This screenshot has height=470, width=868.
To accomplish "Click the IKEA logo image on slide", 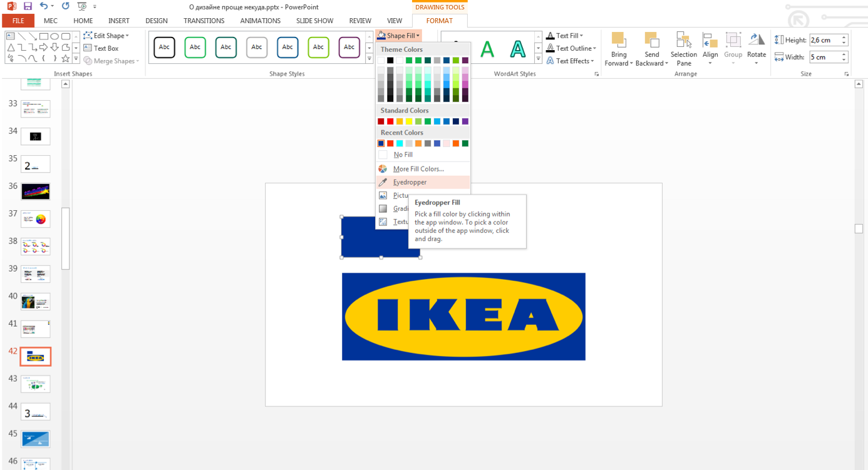I will coord(463,317).
